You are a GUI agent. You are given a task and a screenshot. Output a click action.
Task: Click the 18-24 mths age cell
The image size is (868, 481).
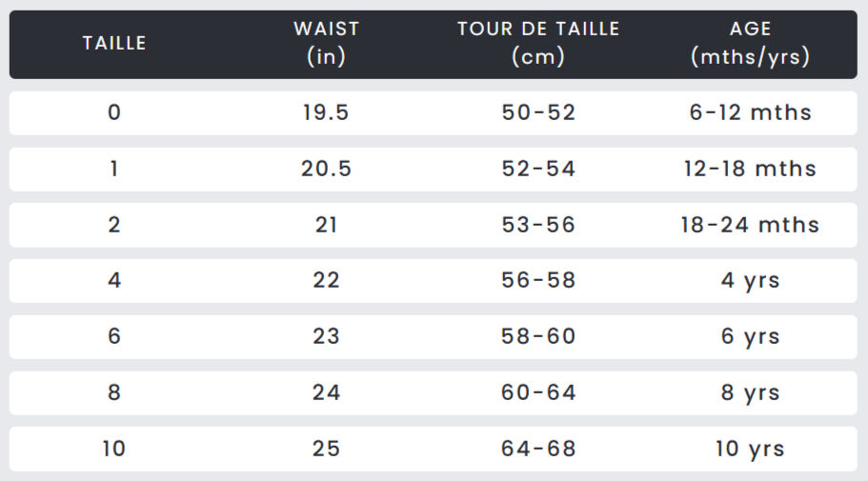tap(750, 225)
